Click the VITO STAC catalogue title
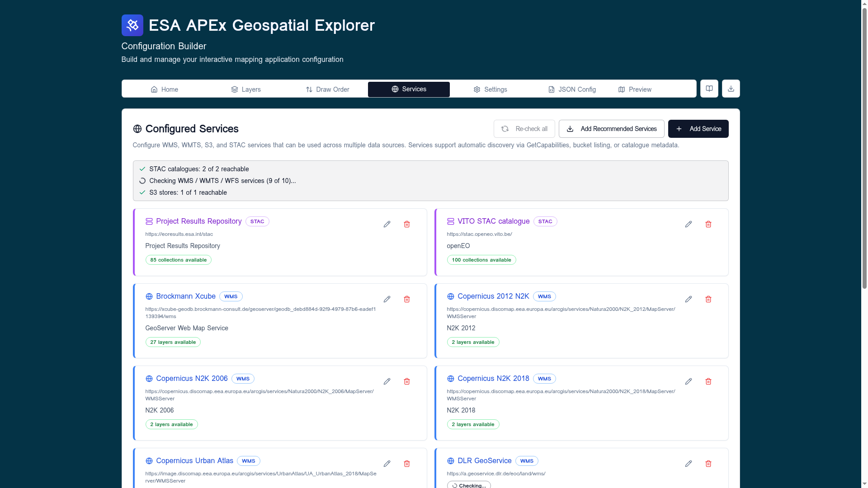The height and width of the screenshot is (488, 868). [494, 221]
